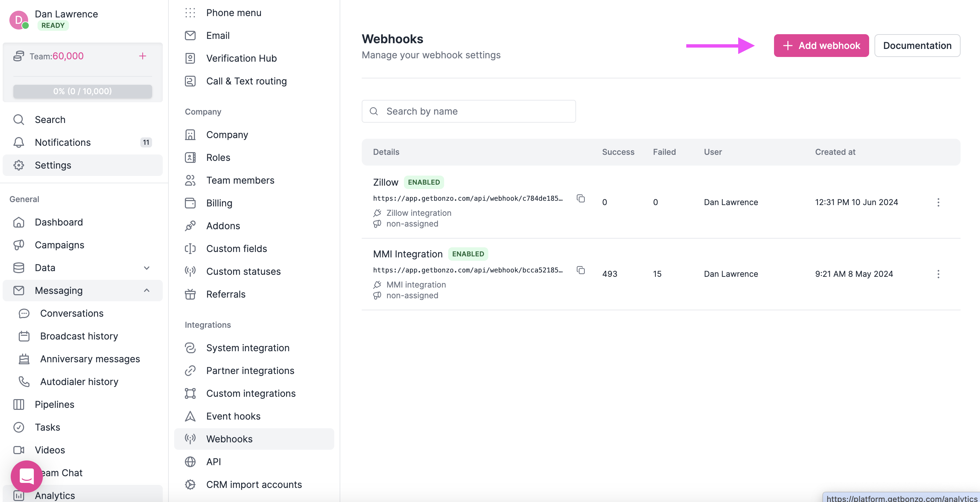Click the Search by name field

[x=468, y=111]
